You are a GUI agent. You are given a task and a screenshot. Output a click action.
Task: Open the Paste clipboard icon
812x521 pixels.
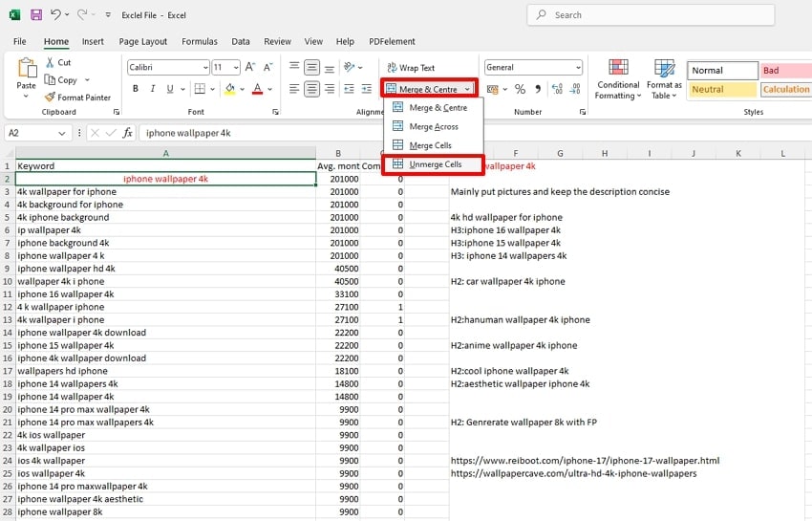(x=27, y=69)
